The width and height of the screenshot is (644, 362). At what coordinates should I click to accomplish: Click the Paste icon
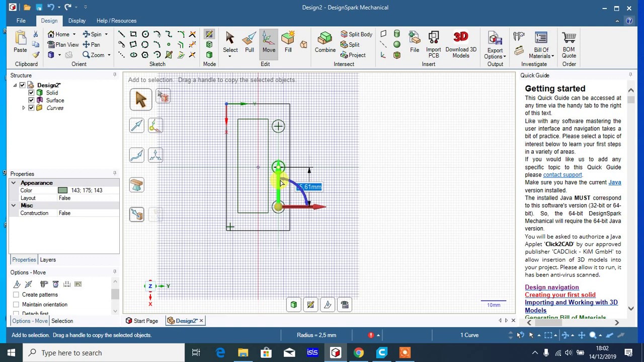coord(20,42)
